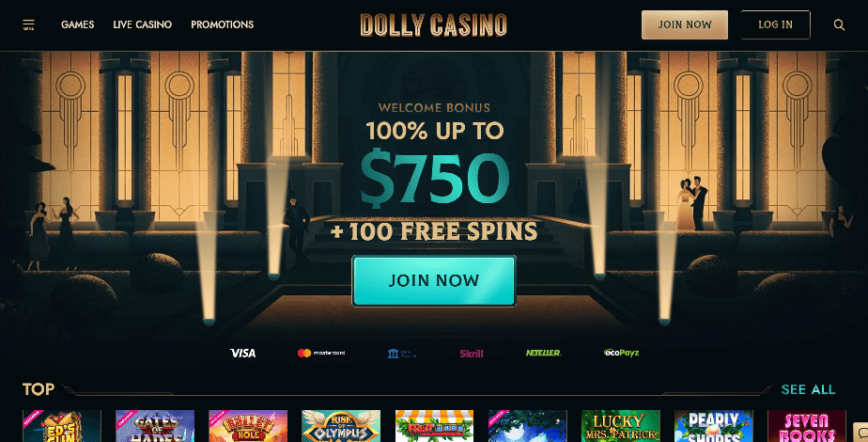
Task: Open the Gates of Hades game thumbnail
Action: coord(155,426)
